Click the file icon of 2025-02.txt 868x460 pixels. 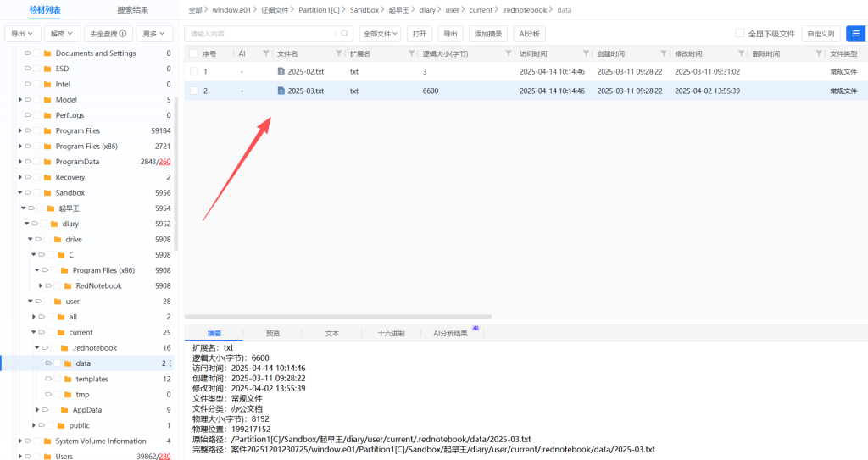point(281,72)
